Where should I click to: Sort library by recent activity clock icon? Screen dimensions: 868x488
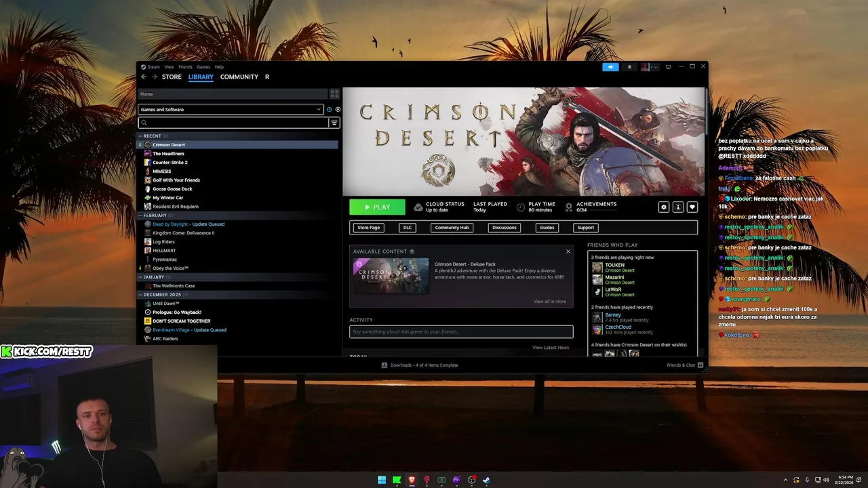coord(330,109)
